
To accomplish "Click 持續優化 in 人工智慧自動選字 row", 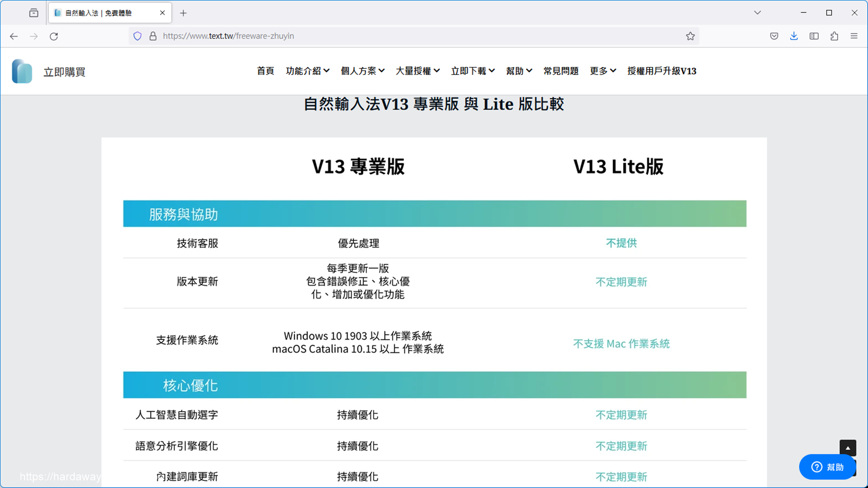I will coord(358,415).
